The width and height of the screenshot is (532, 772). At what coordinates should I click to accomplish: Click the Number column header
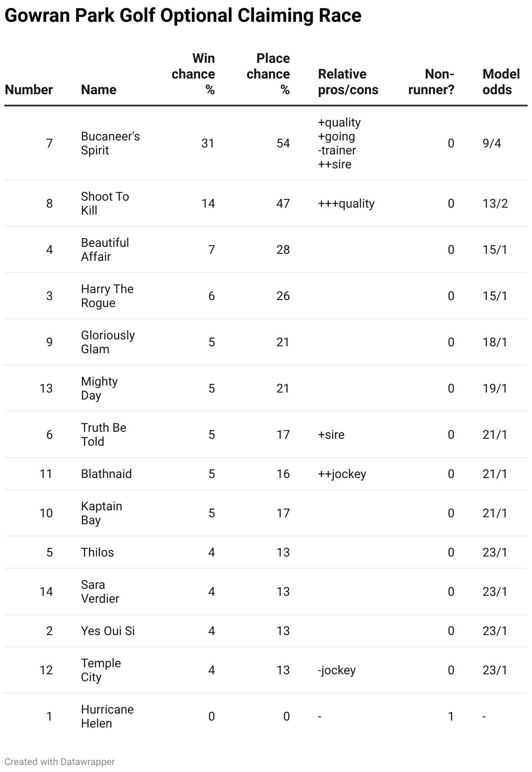(29, 90)
